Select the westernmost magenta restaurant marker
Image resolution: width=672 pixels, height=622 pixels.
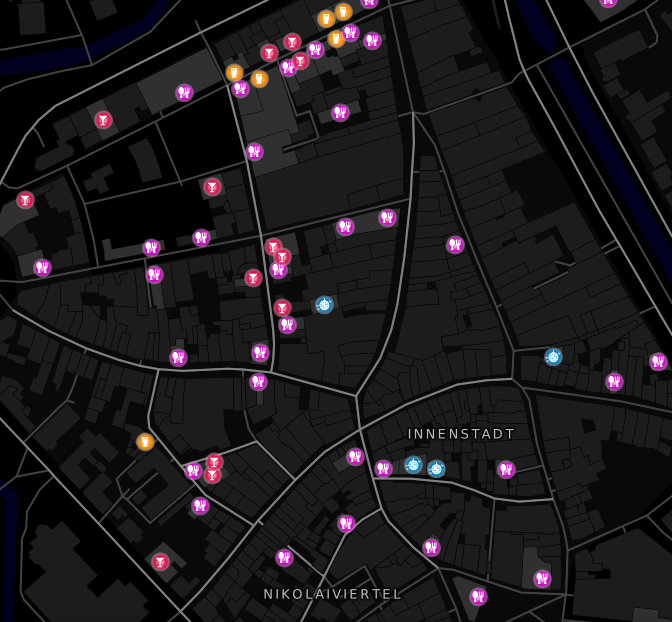(42, 268)
